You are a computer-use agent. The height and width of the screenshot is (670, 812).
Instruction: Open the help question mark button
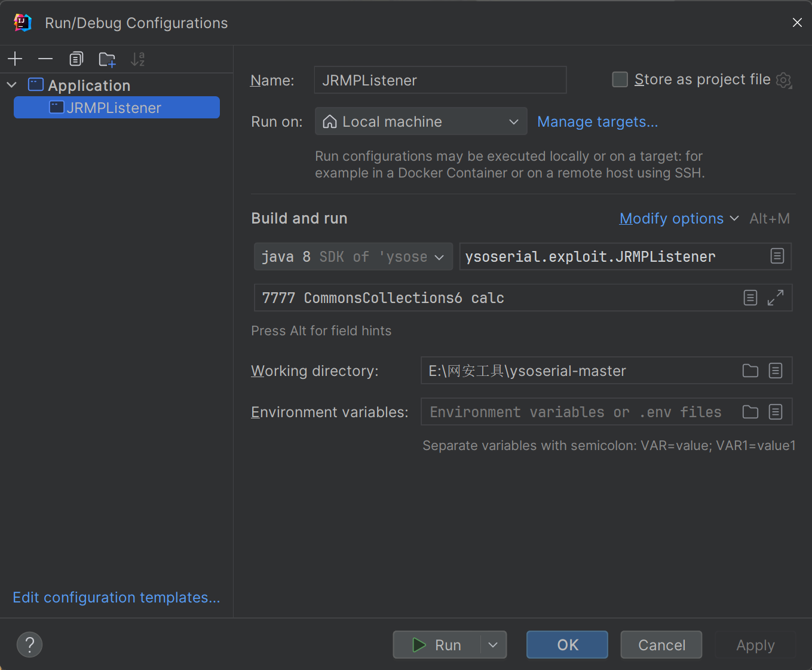coord(30,644)
